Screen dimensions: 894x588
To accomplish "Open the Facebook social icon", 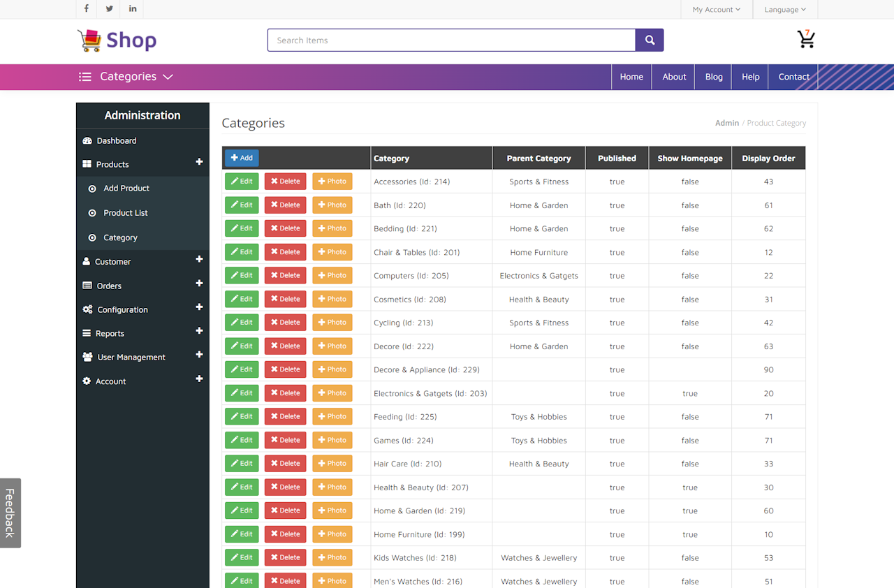I will 86,9.
